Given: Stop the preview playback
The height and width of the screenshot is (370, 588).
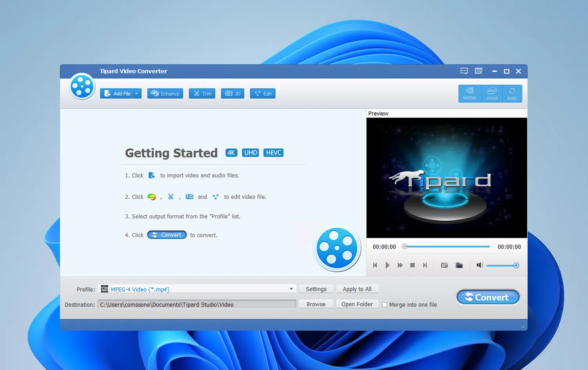Looking at the screenshot, I should click(x=412, y=265).
